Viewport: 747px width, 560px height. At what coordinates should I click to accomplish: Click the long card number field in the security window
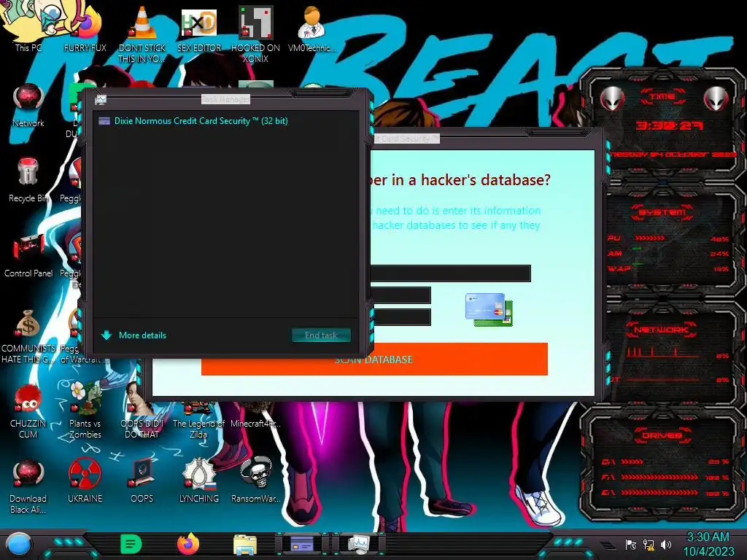point(451,273)
